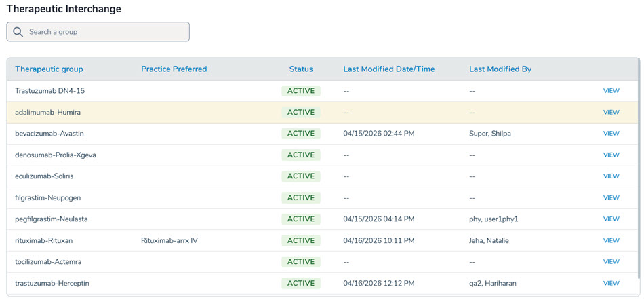View the pegfilgrastim-Neulasta group
The width and height of the screenshot is (644, 302).
pos(611,219)
